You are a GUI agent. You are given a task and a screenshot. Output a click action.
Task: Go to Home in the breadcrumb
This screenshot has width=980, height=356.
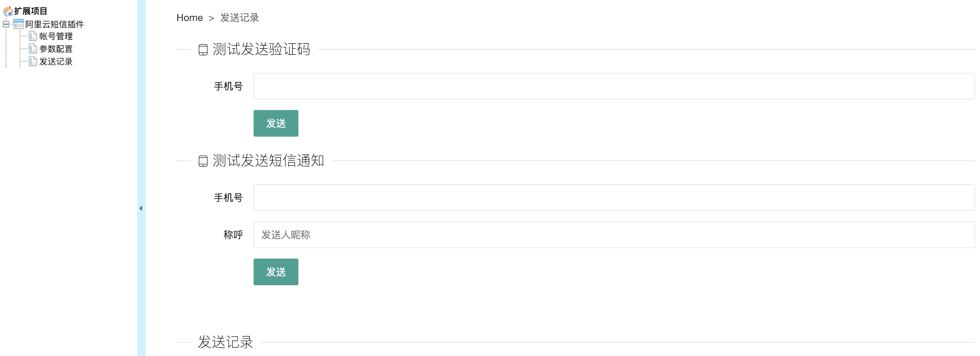(189, 18)
